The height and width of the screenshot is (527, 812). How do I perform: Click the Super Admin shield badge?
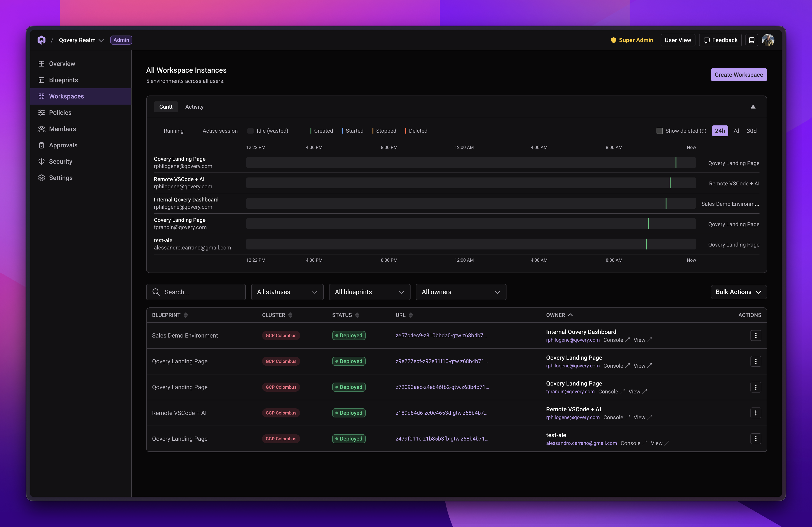click(x=632, y=40)
